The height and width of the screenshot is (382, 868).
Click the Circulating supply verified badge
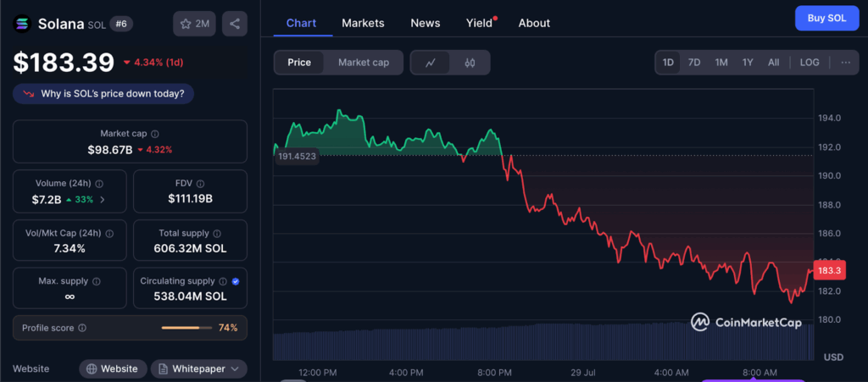236,280
